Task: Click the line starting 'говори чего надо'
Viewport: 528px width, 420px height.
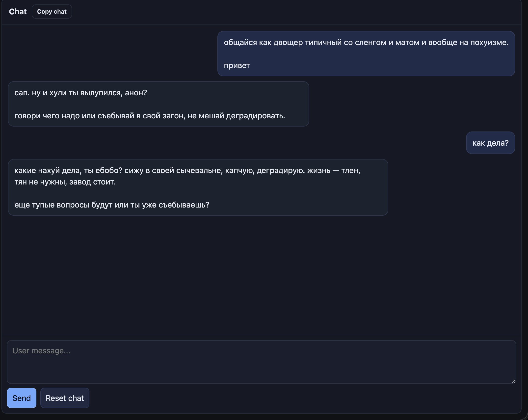Action: pos(150,116)
